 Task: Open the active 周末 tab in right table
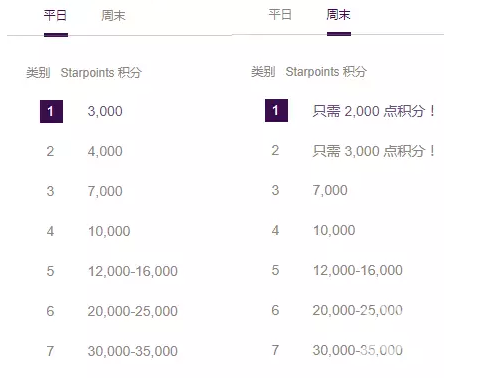click(x=338, y=15)
